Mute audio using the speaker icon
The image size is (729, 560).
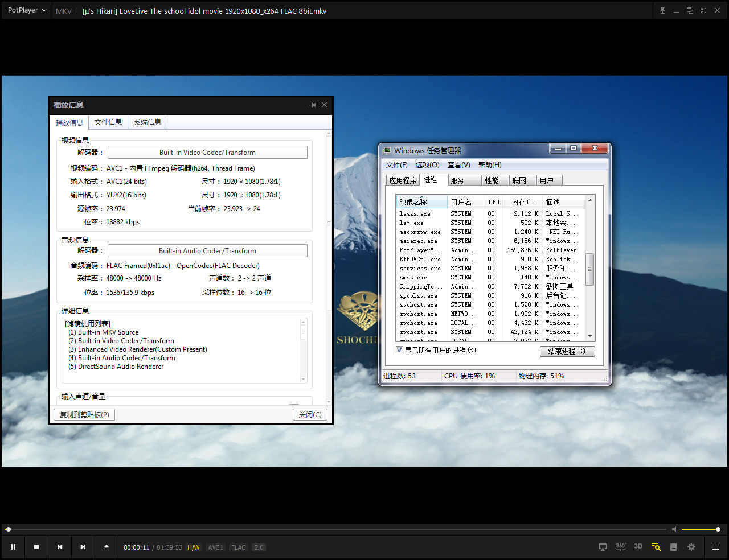[675, 529]
